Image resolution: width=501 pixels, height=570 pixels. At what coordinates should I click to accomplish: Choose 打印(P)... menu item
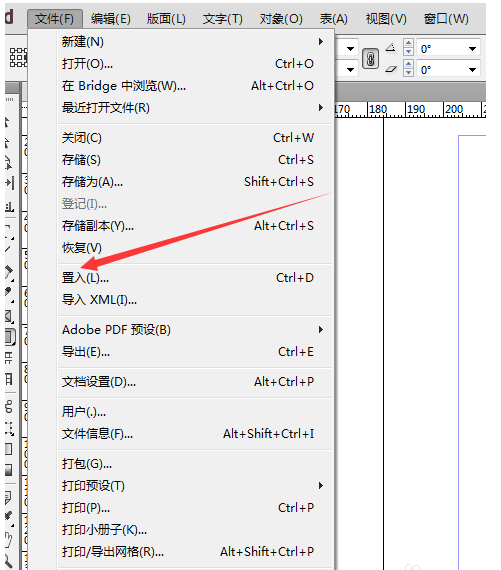(195, 507)
